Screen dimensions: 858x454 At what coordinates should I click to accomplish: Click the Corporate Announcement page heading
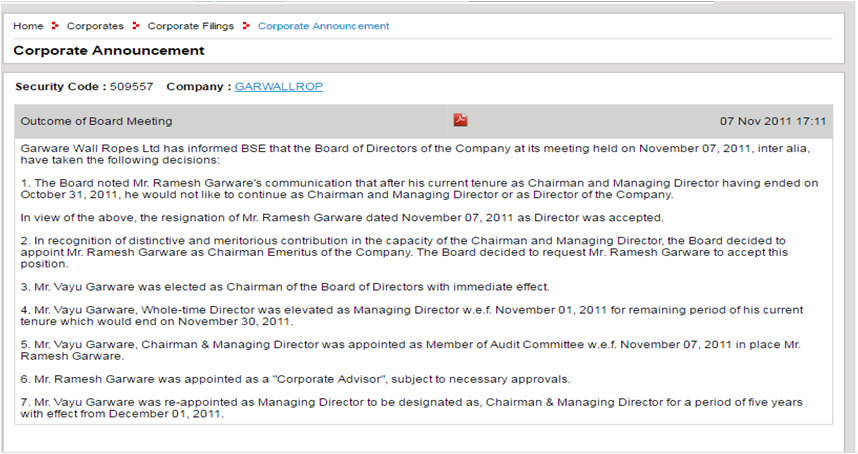(x=109, y=50)
